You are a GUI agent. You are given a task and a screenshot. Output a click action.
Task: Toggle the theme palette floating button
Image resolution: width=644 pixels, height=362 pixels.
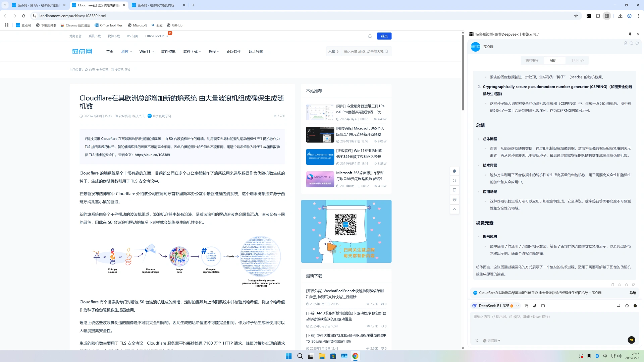point(454,171)
